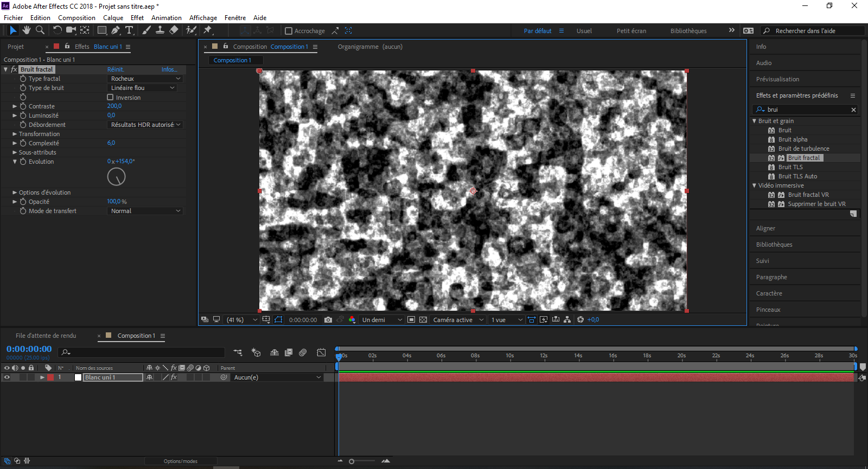This screenshot has height=469, width=868.
Task: Open the Un demi resolution dropdown
Action: [382, 320]
